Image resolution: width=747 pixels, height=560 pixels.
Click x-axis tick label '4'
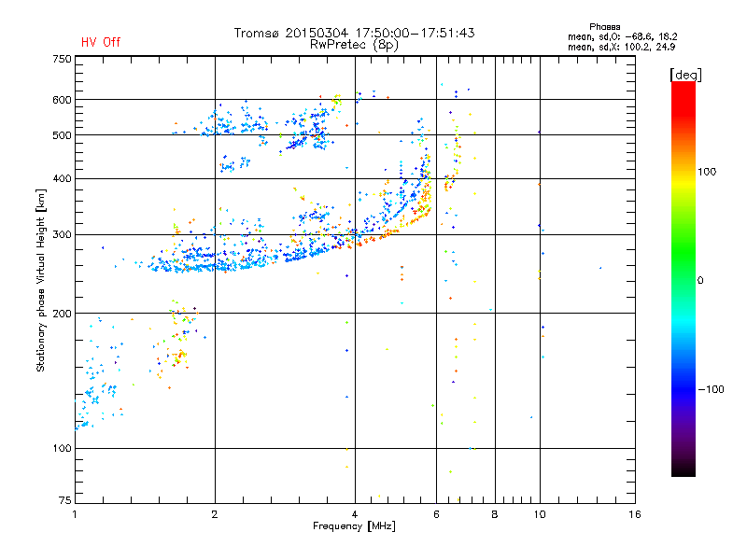point(355,514)
